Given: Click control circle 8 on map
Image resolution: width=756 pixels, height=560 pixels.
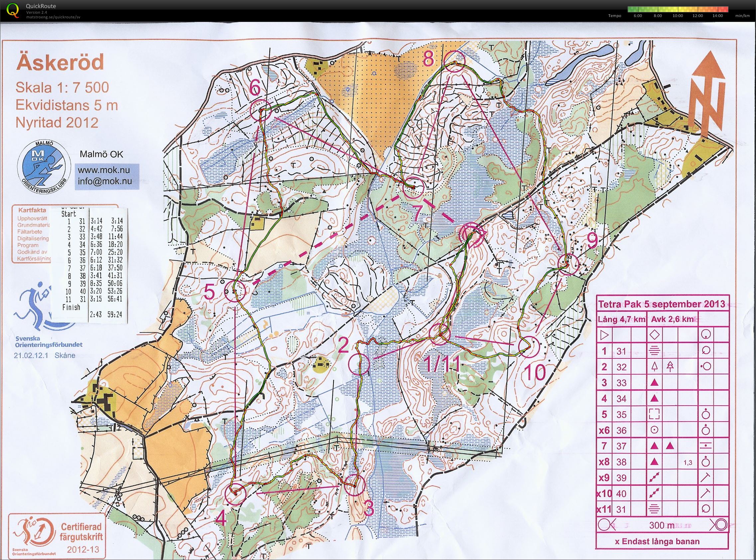Looking at the screenshot, I should pos(454,62).
